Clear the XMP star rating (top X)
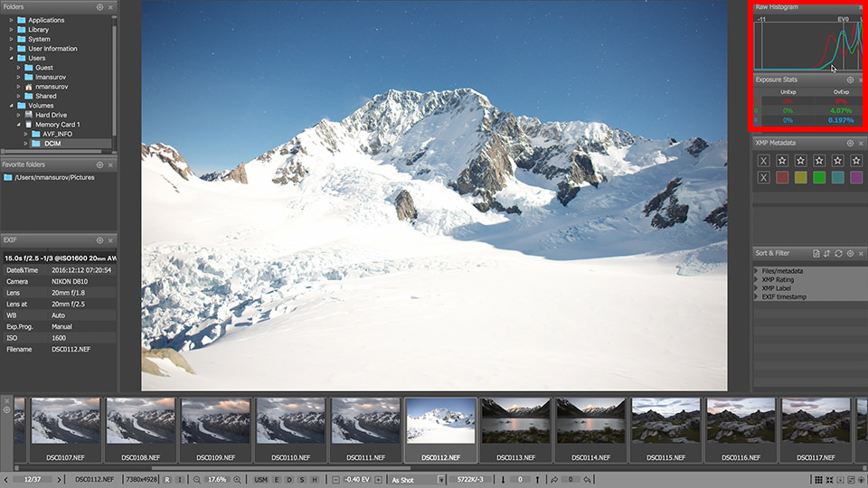 click(x=763, y=161)
